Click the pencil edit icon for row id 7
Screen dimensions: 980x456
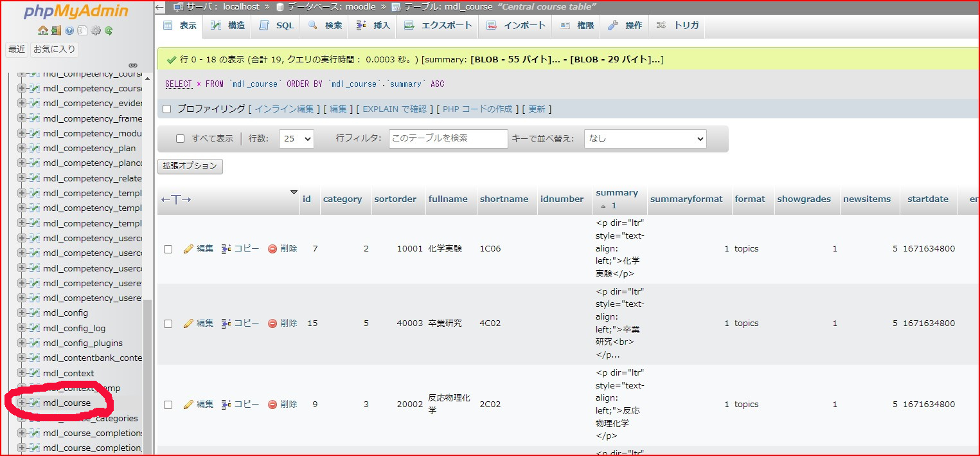(188, 249)
